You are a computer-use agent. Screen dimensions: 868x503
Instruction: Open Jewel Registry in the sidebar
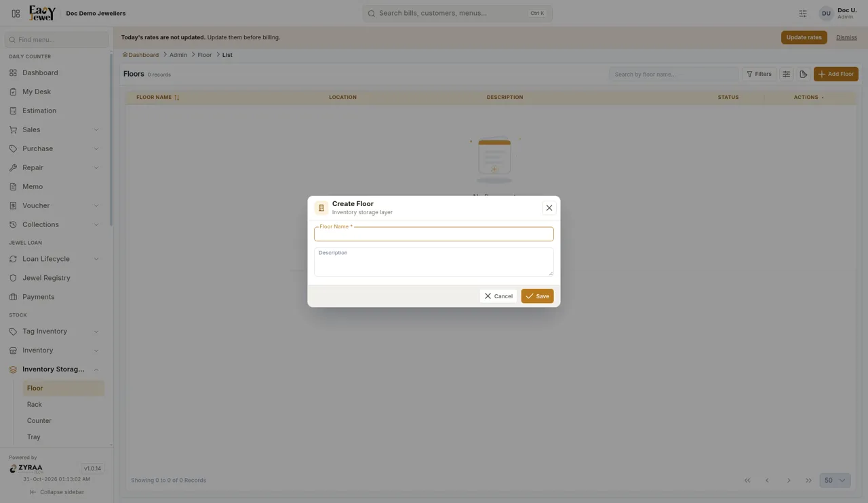coord(54,278)
